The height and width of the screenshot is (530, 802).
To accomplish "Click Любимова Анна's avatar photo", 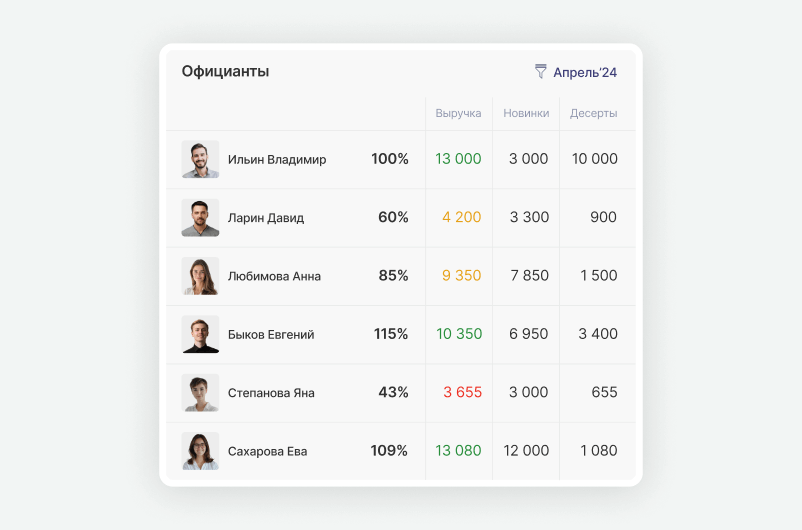I will pyautogui.click(x=200, y=276).
